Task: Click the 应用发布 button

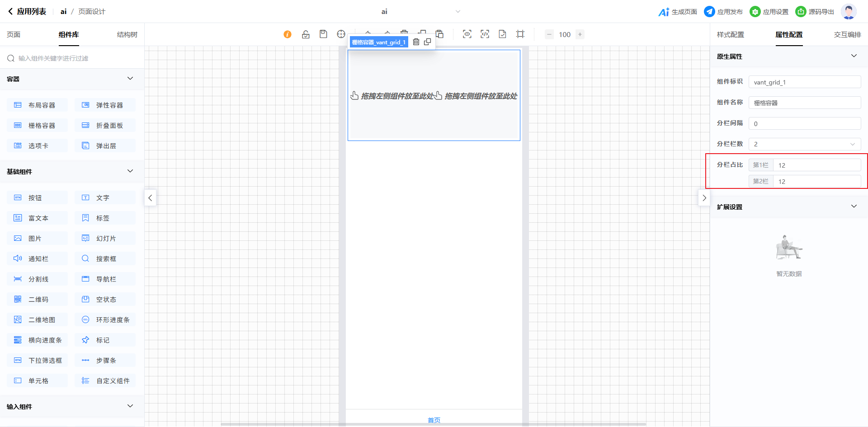Action: pos(723,12)
